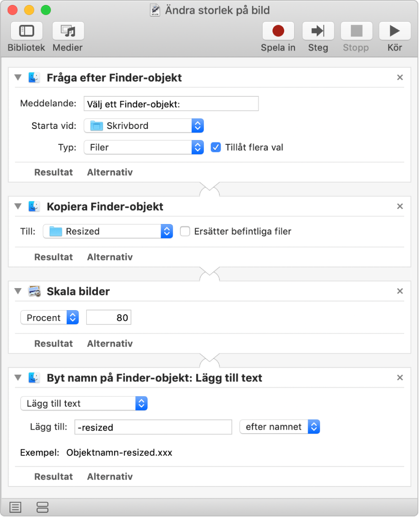This screenshot has width=420, height=518.
Task: Start recording with Spela in
Action: [278, 31]
